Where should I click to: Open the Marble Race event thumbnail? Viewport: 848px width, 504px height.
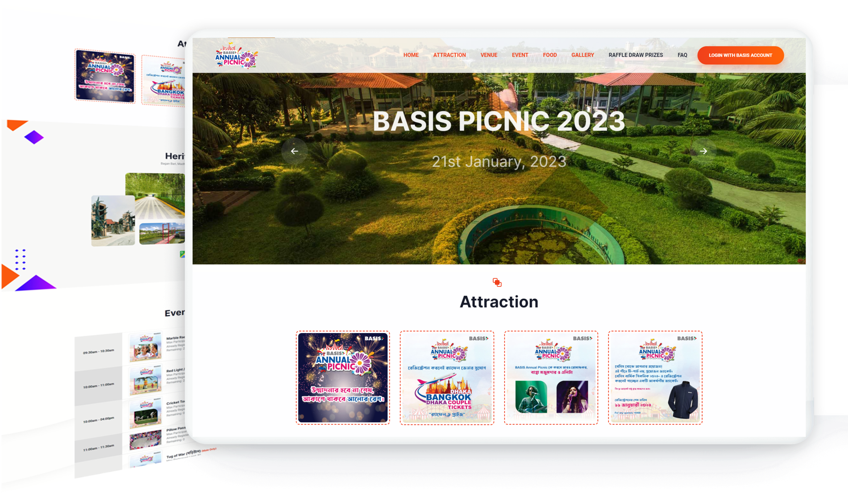[x=145, y=348]
